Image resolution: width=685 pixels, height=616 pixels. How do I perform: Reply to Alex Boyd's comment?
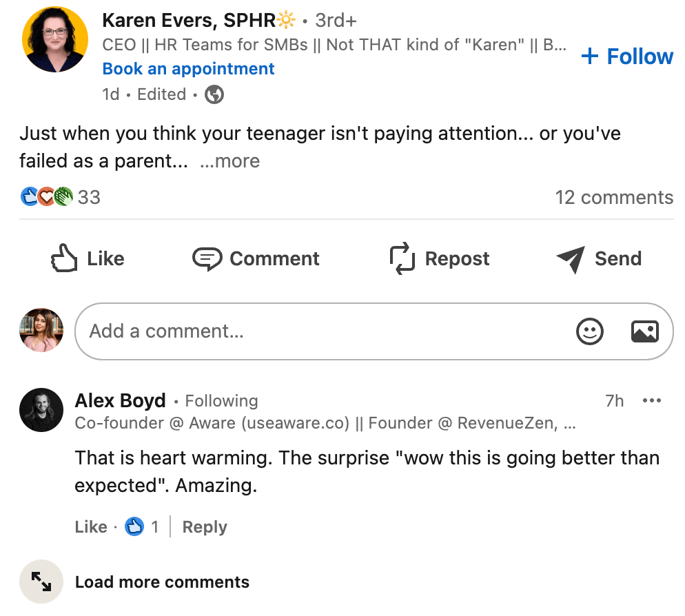(204, 526)
